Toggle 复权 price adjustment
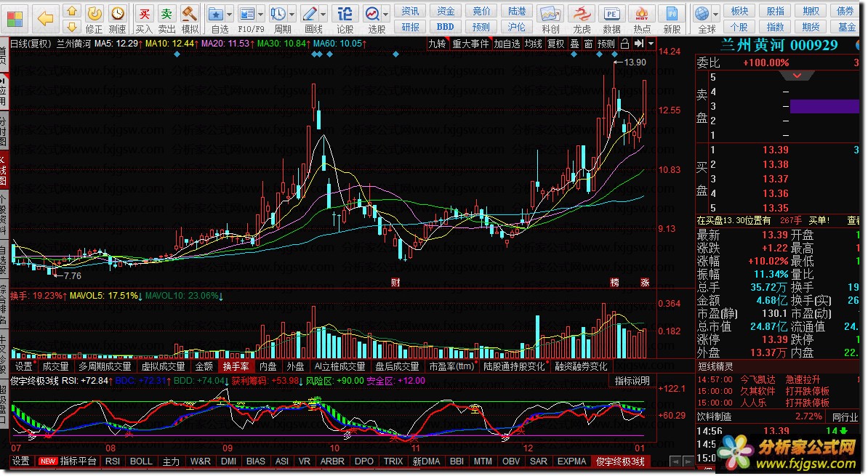This screenshot has width=868, height=476. pos(556,44)
